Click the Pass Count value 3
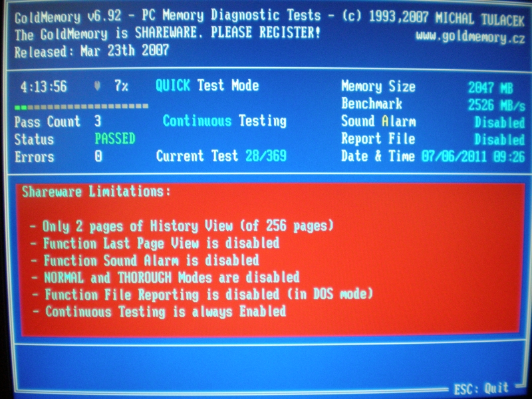This screenshot has width=532, height=399. pos(98,121)
